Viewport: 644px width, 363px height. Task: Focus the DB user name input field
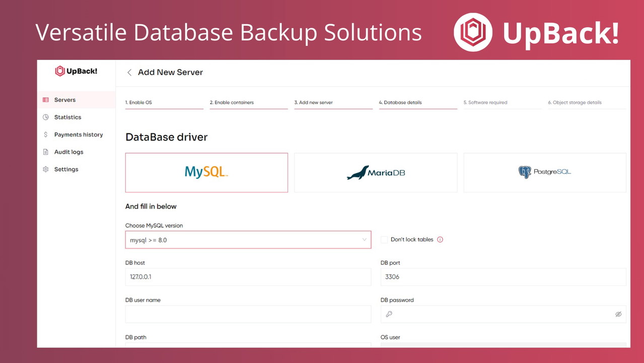[x=248, y=314]
